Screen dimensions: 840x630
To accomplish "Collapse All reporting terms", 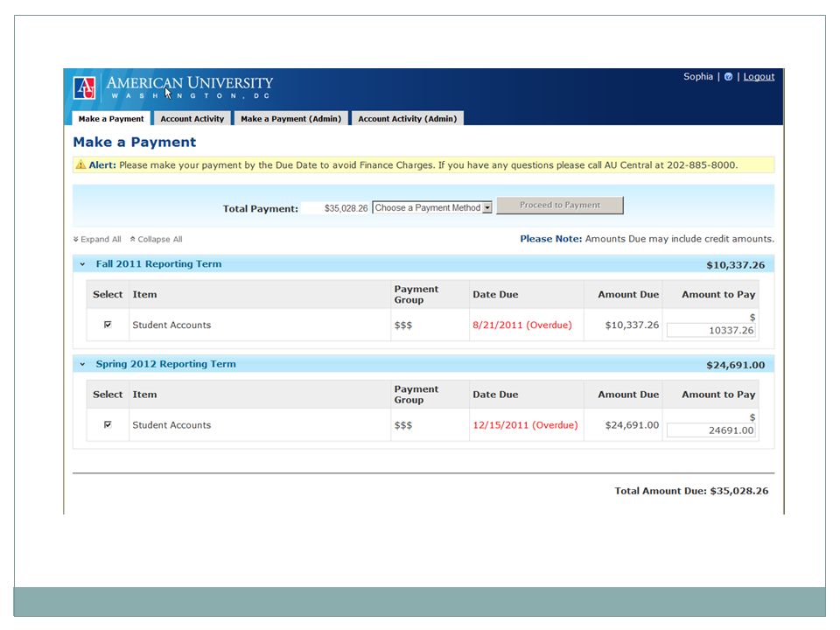I will coord(156,240).
